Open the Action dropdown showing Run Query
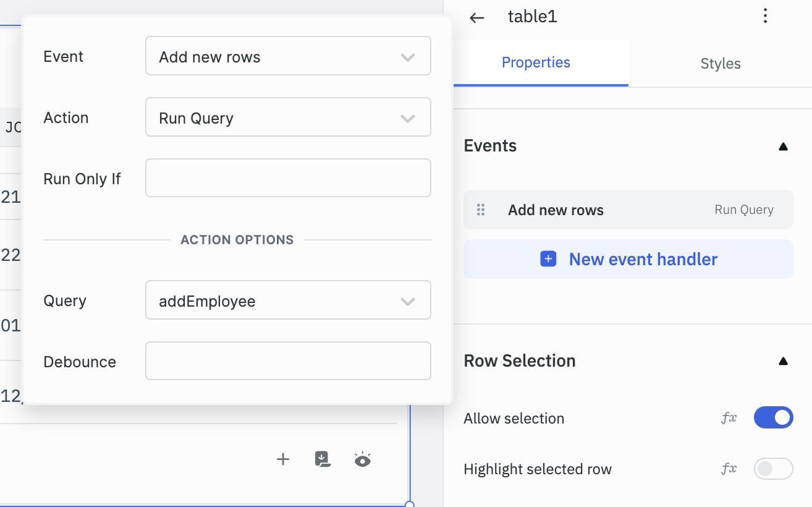This screenshot has width=812, height=507. click(x=287, y=117)
